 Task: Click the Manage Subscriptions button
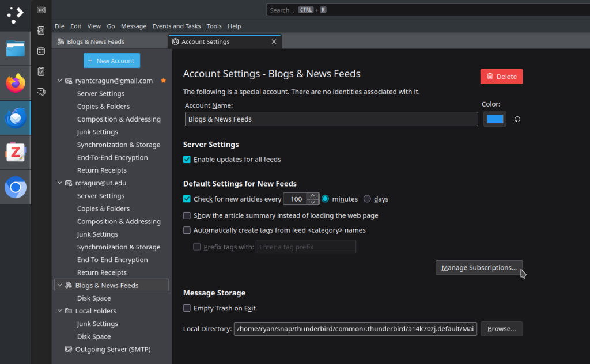(x=479, y=268)
